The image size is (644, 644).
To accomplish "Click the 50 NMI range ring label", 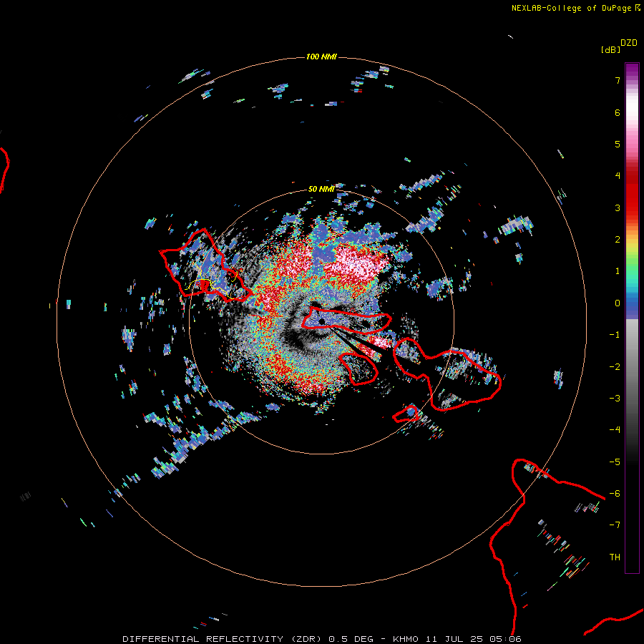I will click(321, 189).
